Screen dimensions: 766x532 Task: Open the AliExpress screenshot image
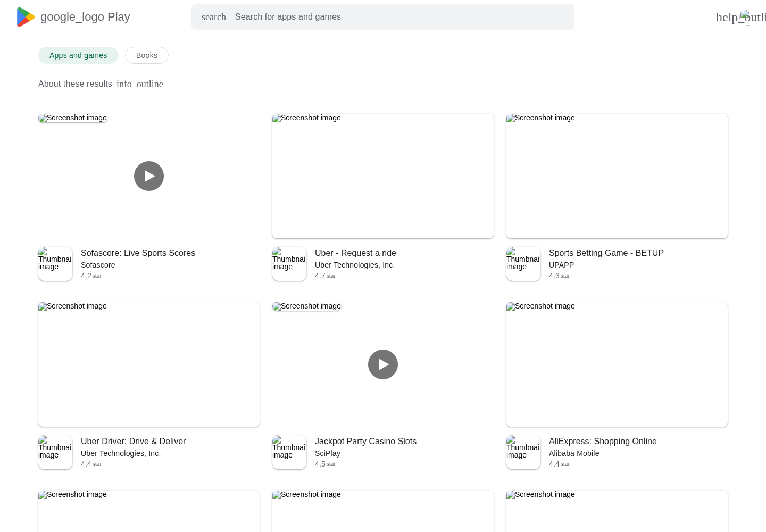617,364
